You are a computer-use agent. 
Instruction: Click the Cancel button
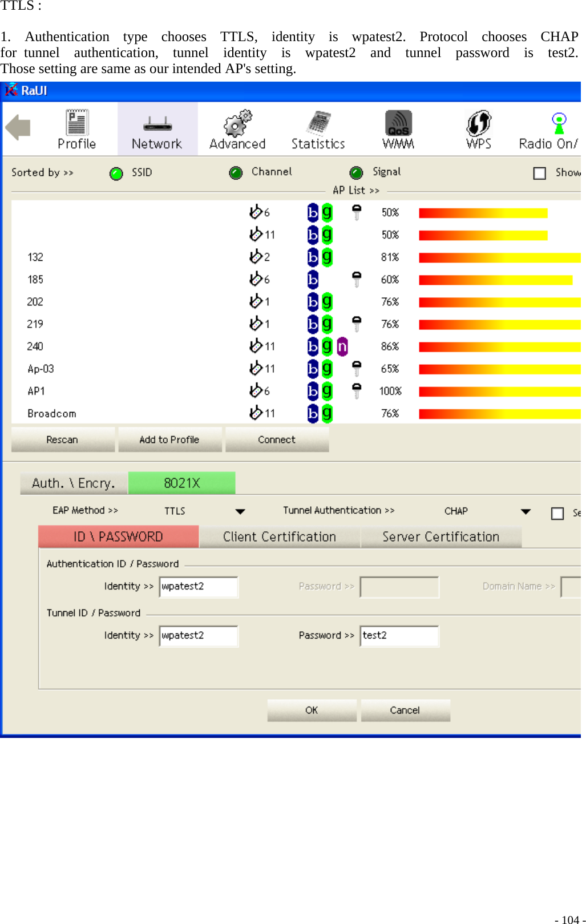coord(405,710)
